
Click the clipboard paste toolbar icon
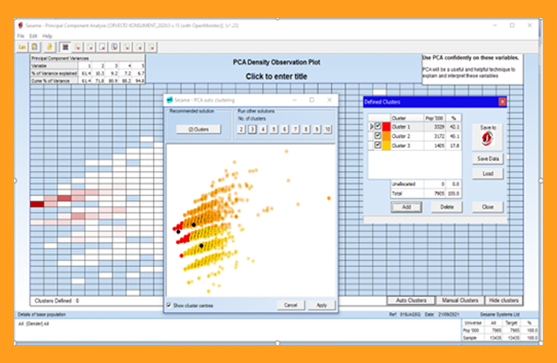pos(35,47)
